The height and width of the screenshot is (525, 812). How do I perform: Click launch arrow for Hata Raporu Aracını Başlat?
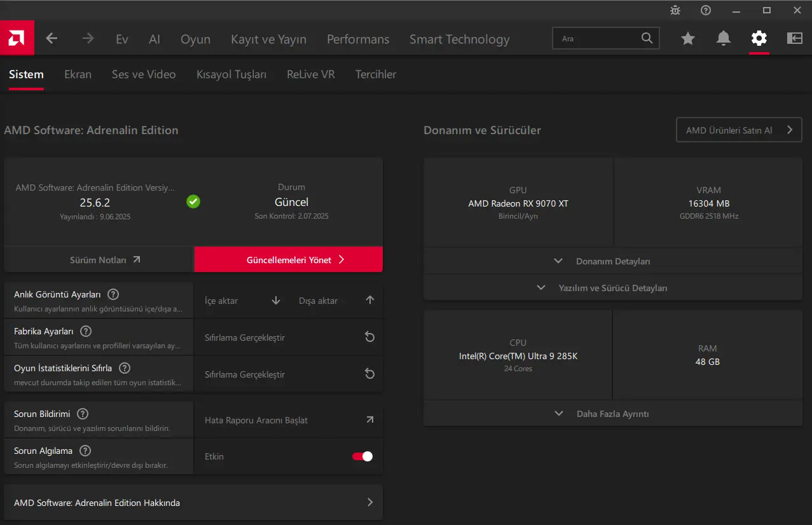coord(370,419)
